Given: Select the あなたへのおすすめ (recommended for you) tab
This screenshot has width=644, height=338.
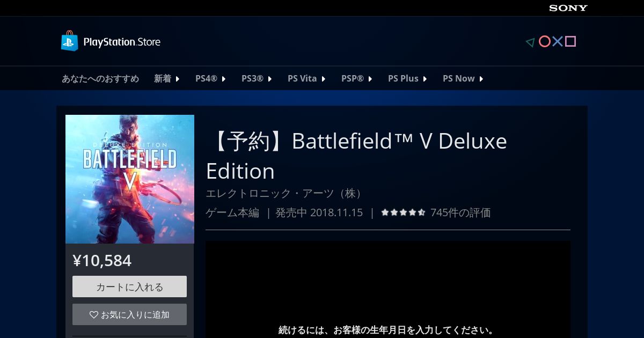Looking at the screenshot, I should coord(100,79).
